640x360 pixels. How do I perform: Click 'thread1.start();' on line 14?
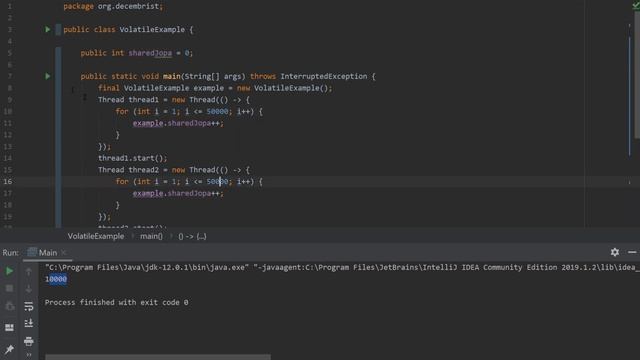click(133, 158)
